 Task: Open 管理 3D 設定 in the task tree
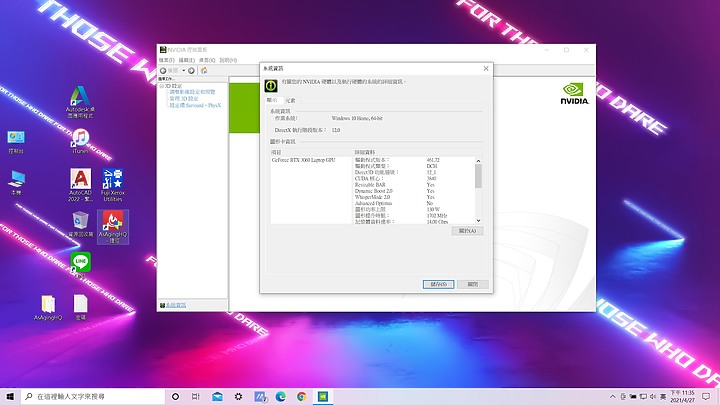click(184, 99)
